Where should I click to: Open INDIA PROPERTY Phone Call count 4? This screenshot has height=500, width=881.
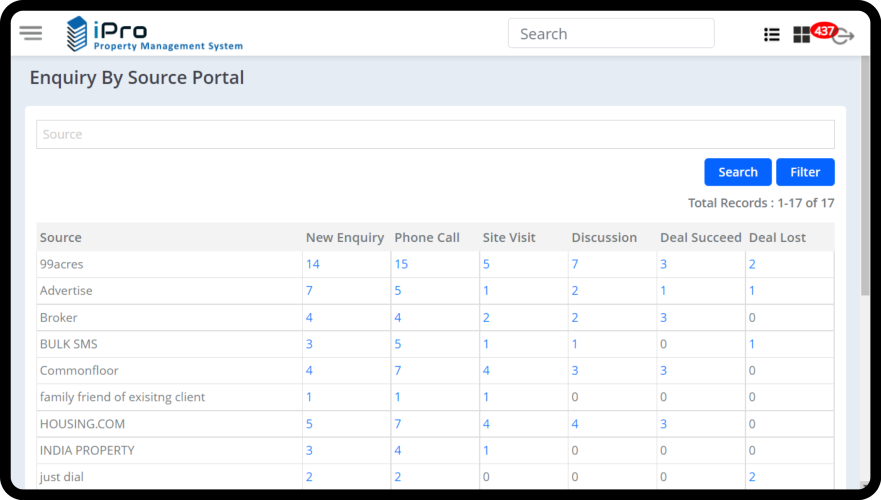pos(398,451)
